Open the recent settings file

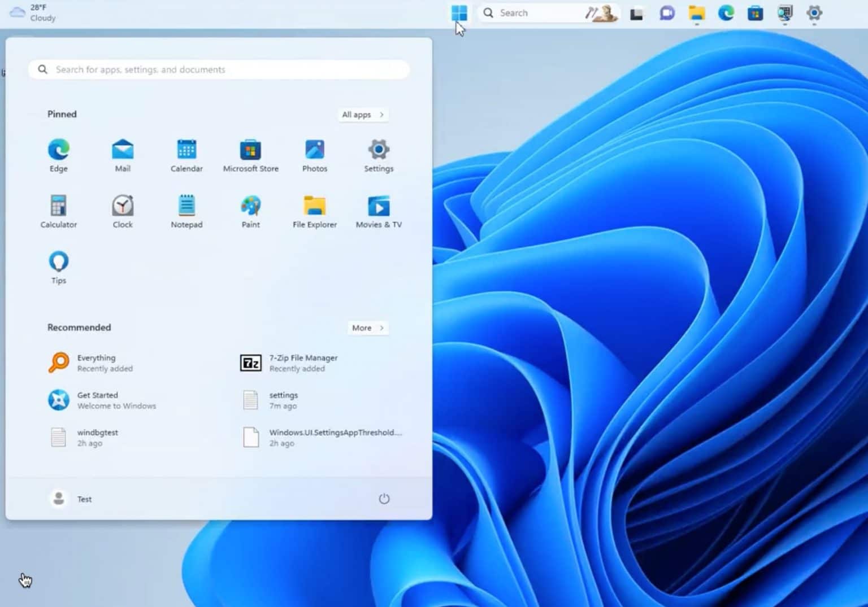tap(283, 400)
